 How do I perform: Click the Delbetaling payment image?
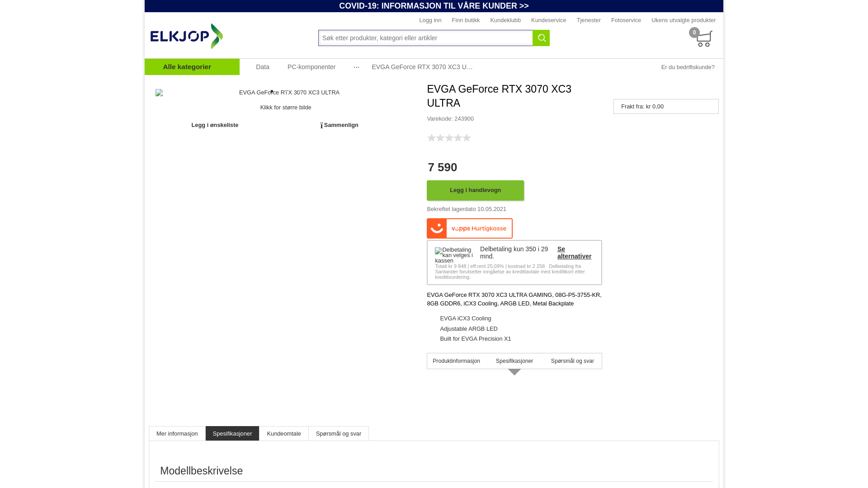pos(454,255)
